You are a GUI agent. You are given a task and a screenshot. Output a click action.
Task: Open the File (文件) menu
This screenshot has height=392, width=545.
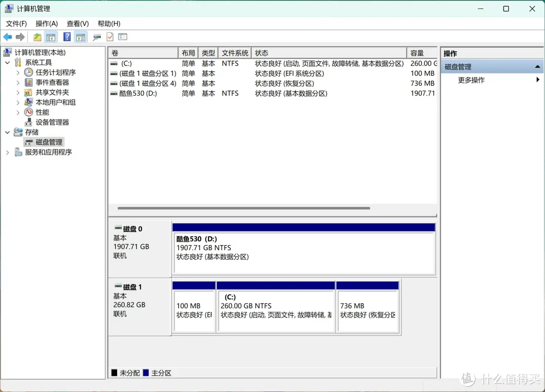pyautogui.click(x=16, y=24)
